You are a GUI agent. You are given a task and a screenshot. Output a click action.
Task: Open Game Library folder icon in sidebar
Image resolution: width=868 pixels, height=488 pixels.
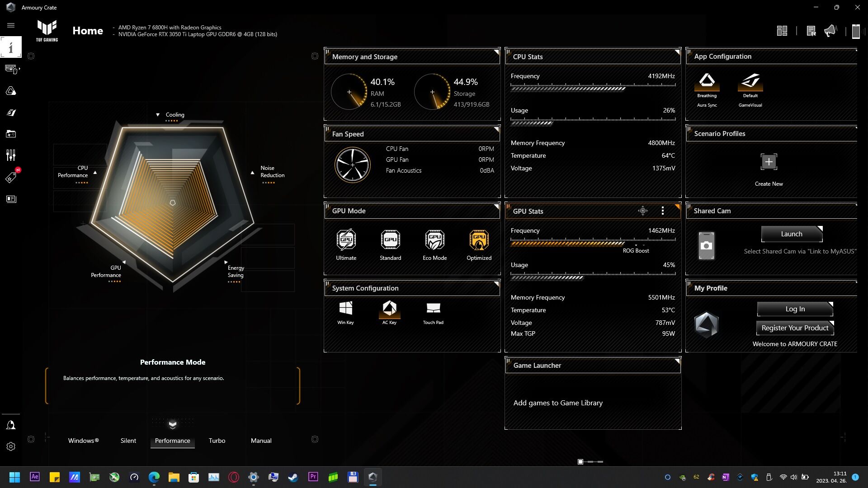coord(11,134)
